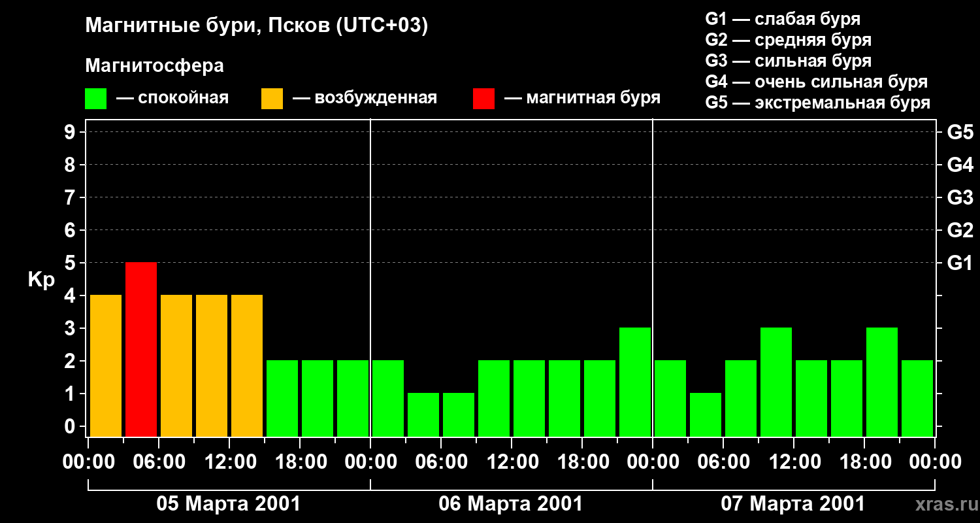Select the red Kp 5 storm bar

141,349
